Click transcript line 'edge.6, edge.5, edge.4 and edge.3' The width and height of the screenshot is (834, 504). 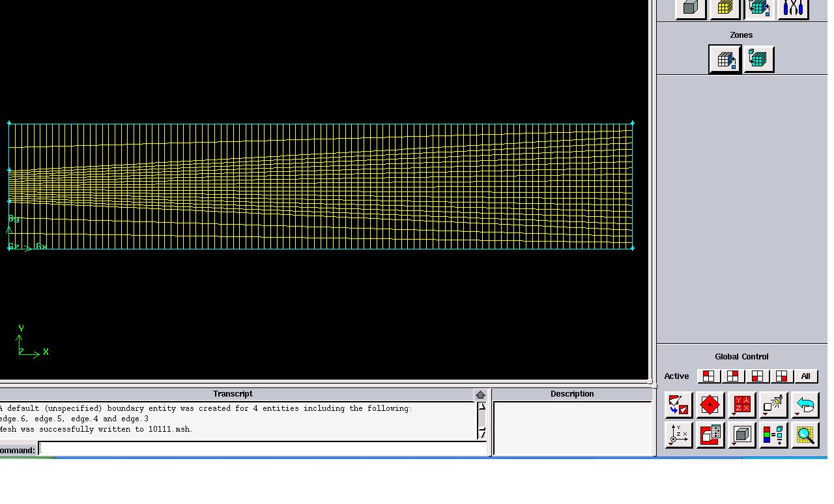(74, 419)
